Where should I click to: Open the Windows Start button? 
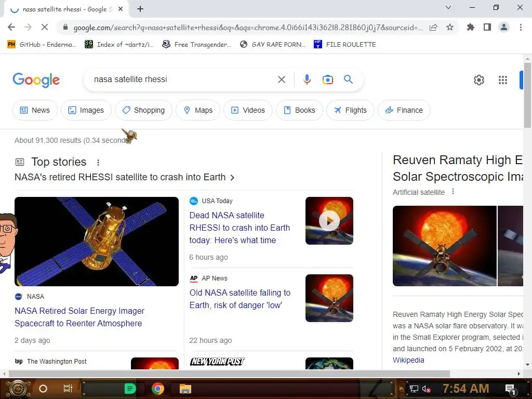tap(18, 389)
